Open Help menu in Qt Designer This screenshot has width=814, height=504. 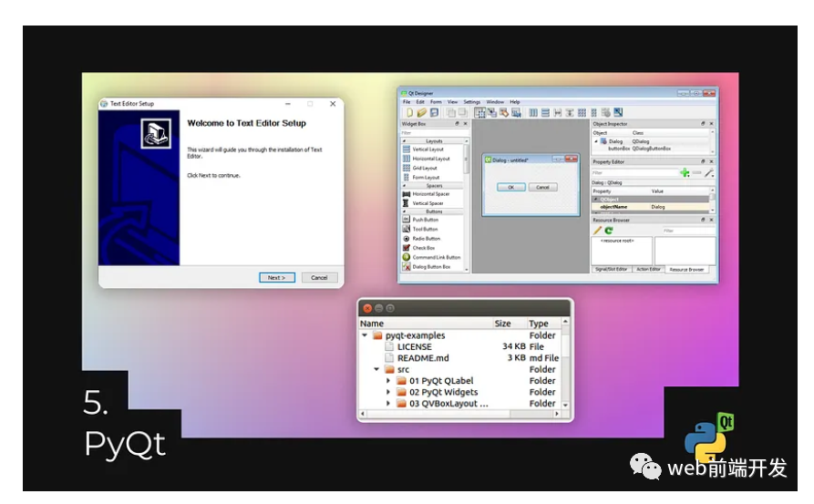(514, 102)
